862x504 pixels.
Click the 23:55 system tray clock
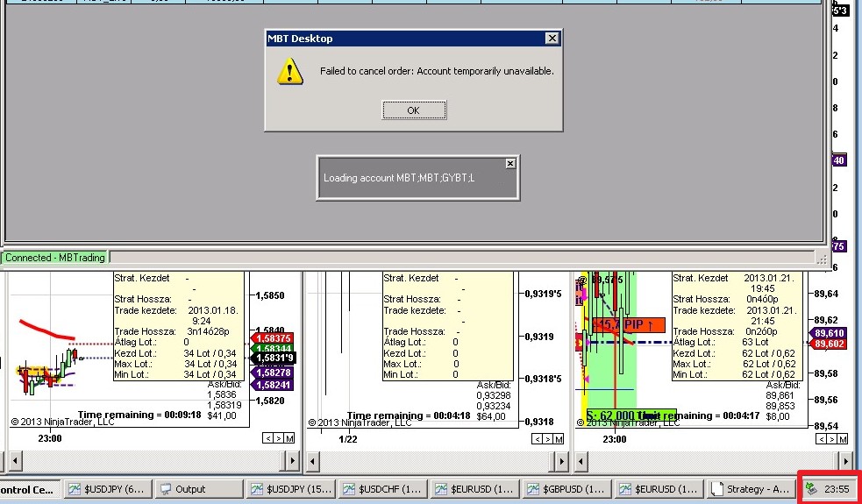coord(837,488)
